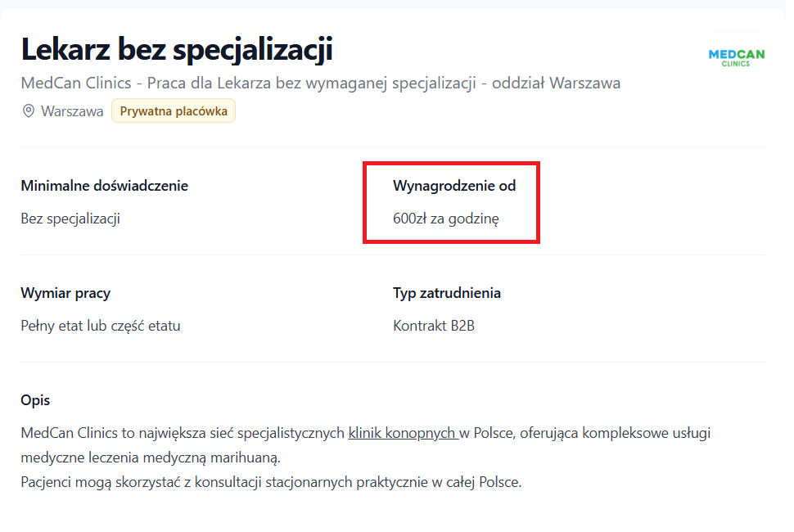Click the sentence starting "Pacjenci mogą skorzystać"
Viewport: 794px width, 532px height.
271,482
